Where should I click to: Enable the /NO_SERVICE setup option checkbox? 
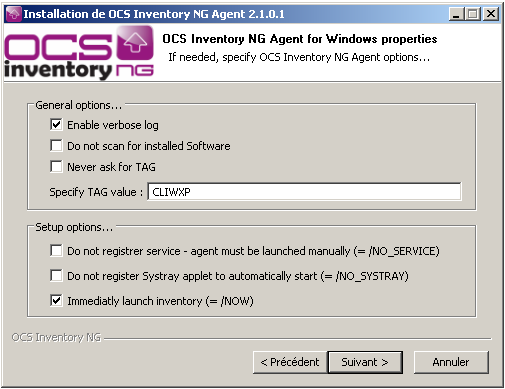(x=56, y=251)
